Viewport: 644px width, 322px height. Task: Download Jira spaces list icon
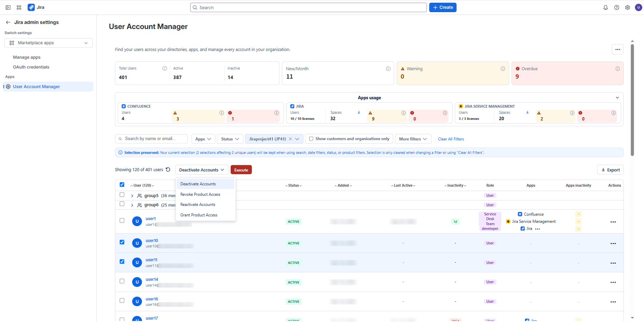pyautogui.click(x=359, y=112)
